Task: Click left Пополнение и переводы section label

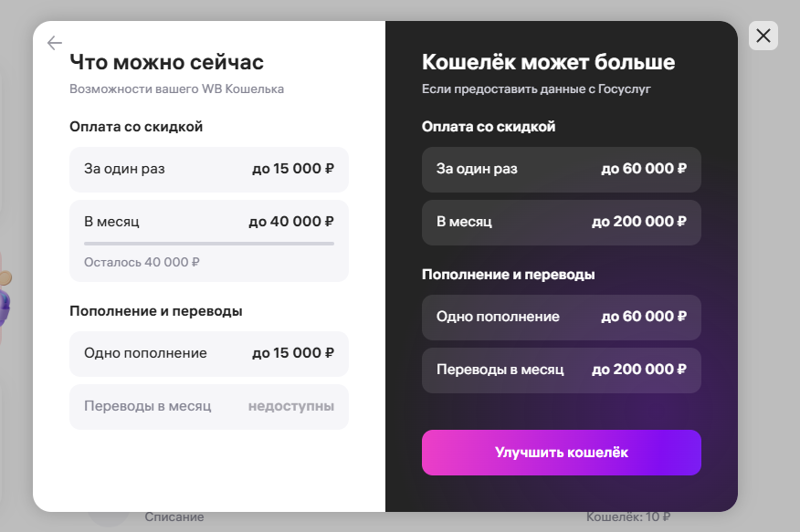Action: coord(156,311)
